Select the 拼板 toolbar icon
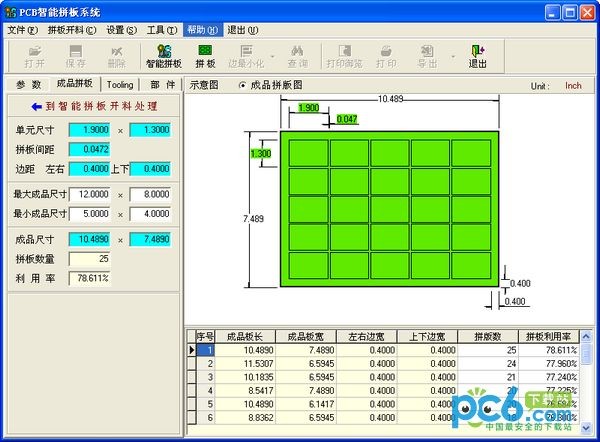600x442 pixels. 205,57
